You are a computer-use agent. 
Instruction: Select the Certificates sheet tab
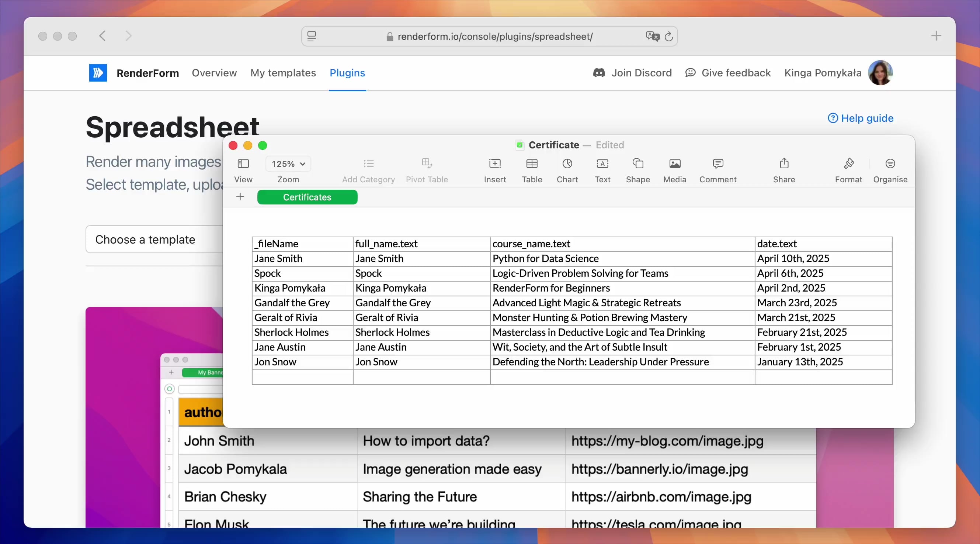coord(307,197)
